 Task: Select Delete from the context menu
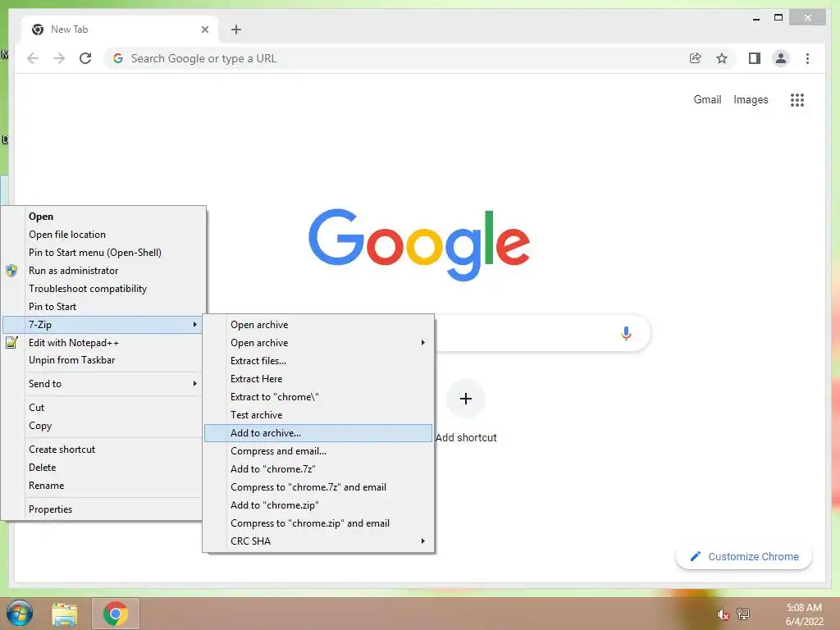pos(103,467)
